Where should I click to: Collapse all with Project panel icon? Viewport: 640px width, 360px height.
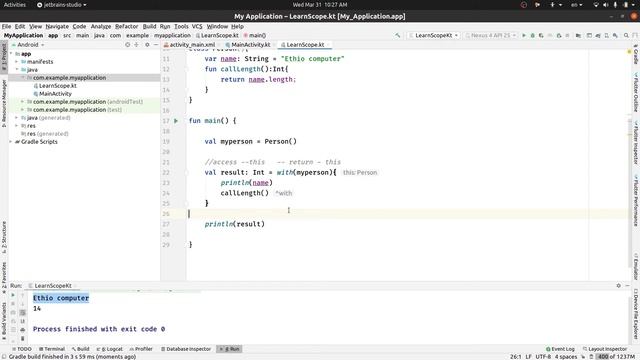coord(137,44)
